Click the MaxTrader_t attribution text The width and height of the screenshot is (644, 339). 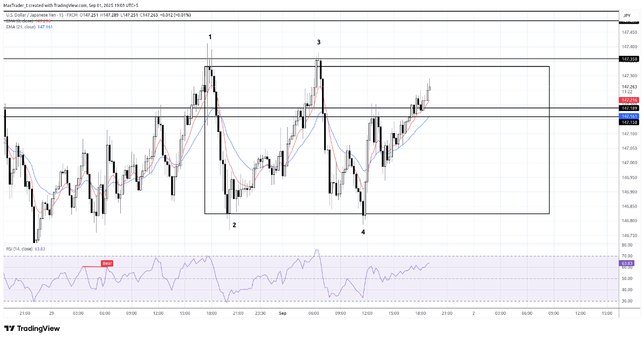point(20,4)
